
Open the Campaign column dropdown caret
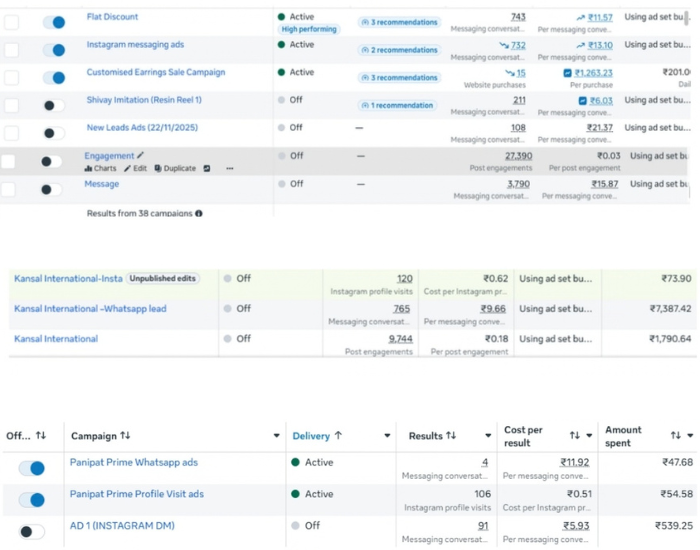click(277, 436)
